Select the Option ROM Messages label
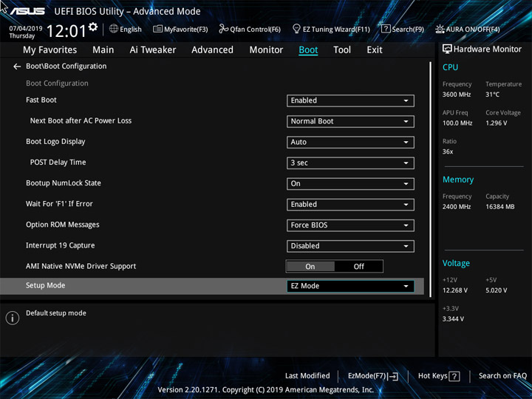This screenshot has height=399, width=532. click(x=62, y=225)
